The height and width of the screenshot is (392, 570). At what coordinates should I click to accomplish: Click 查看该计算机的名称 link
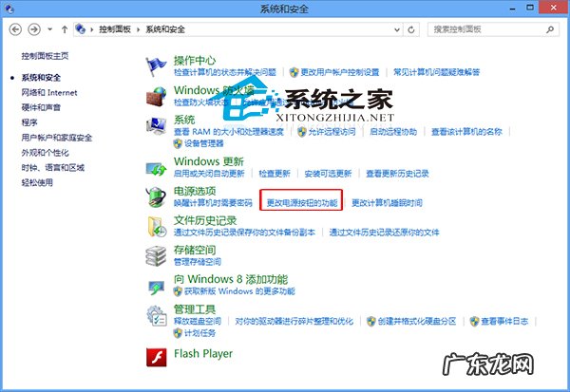(x=466, y=132)
